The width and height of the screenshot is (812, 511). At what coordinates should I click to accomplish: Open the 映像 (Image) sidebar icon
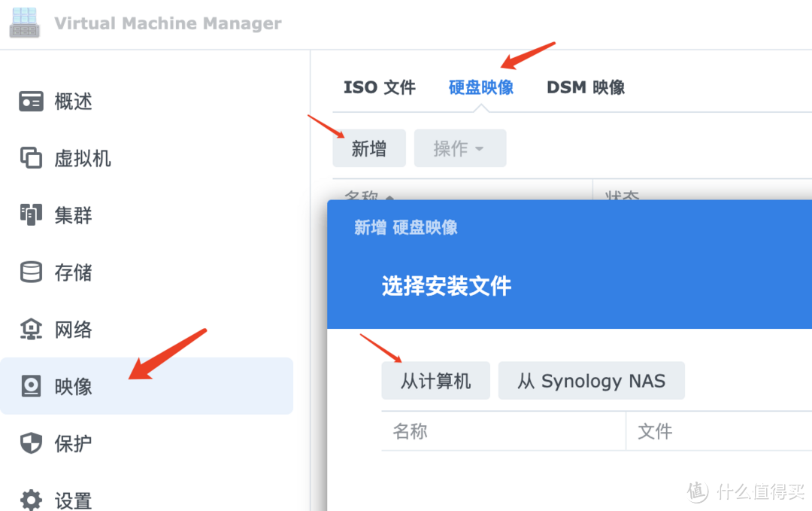(31, 386)
